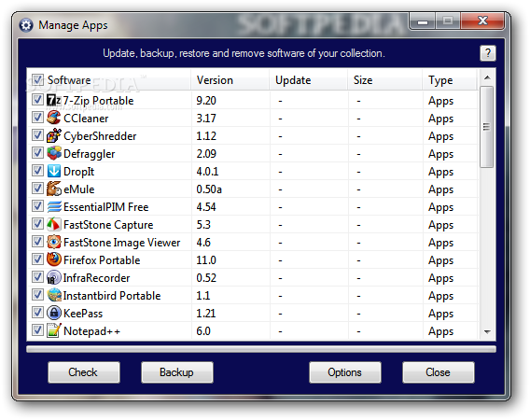Click the EssentialPIM Free icon
The image size is (530, 420).
tap(54, 206)
